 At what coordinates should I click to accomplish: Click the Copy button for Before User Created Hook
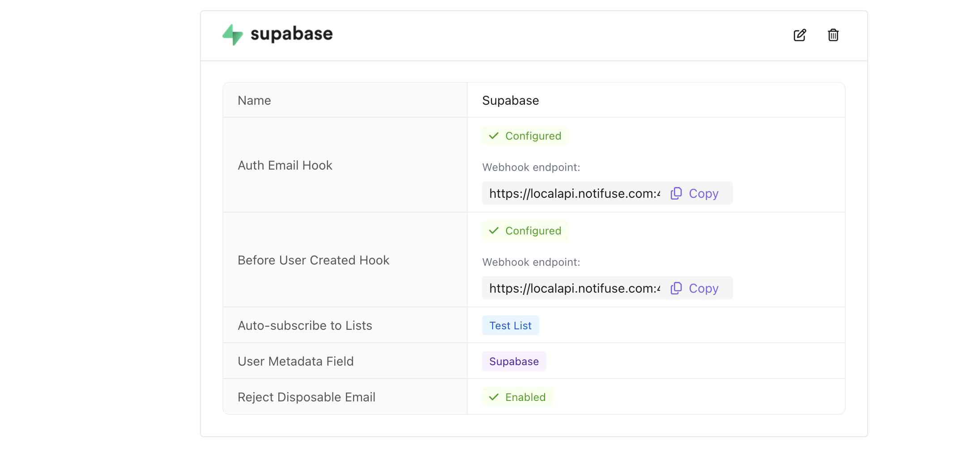point(703,288)
